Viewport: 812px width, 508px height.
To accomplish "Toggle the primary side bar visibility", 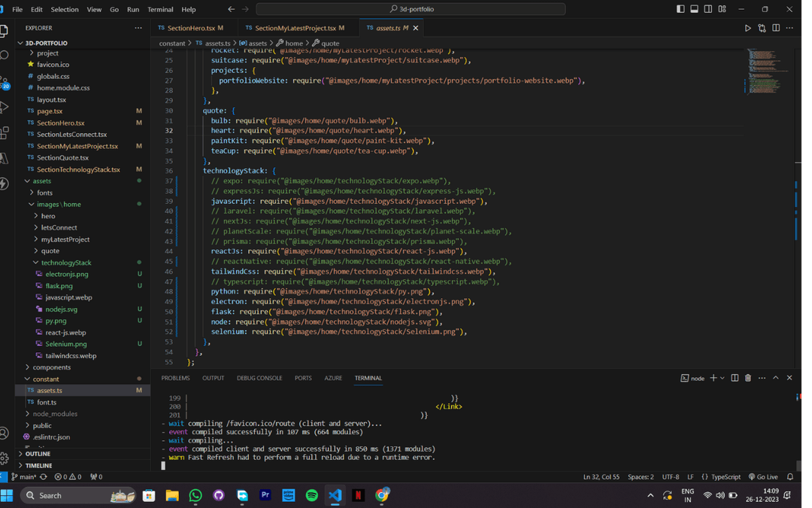I will coord(680,9).
